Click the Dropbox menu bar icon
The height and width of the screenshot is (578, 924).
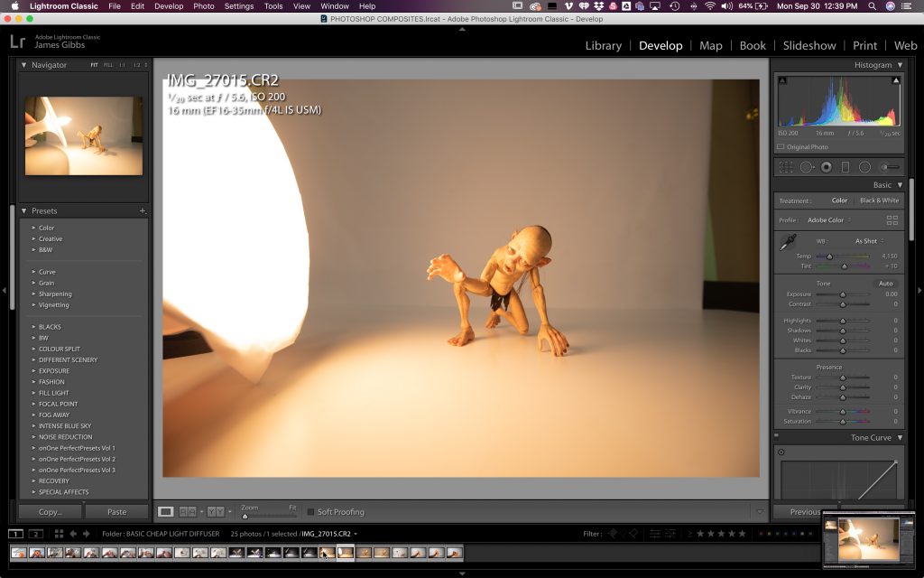coord(599,6)
